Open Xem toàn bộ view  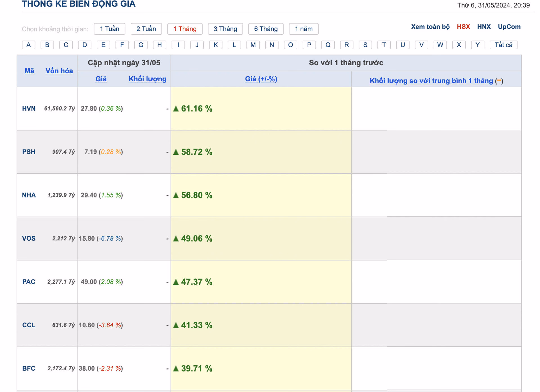(430, 27)
